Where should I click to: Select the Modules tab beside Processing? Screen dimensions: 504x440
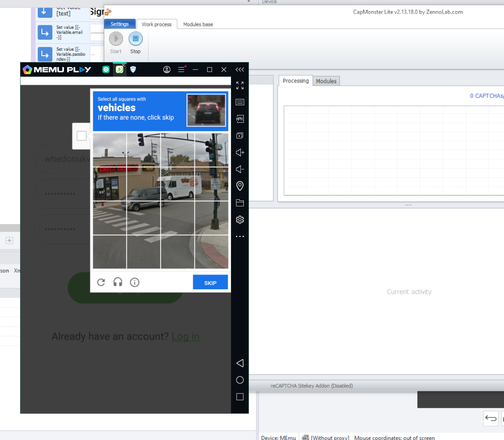click(326, 81)
